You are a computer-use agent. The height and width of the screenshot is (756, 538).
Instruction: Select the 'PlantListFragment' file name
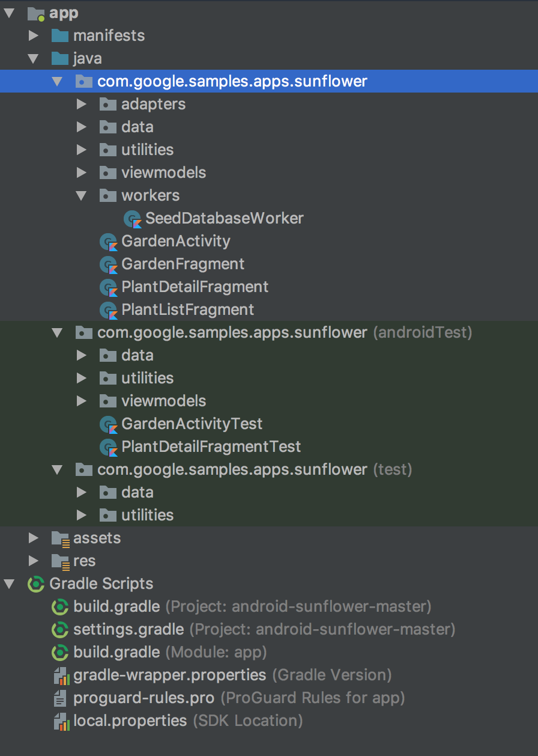coord(188,309)
